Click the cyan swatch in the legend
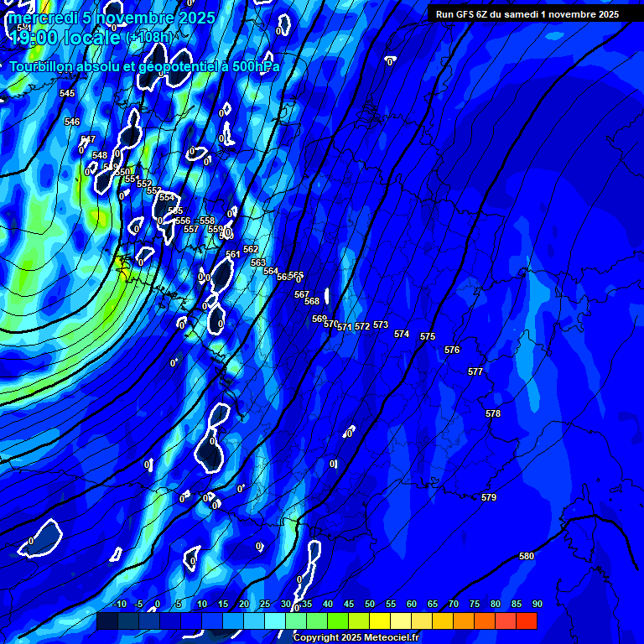Screen dimensions: 644x644 pyautogui.click(x=275, y=621)
